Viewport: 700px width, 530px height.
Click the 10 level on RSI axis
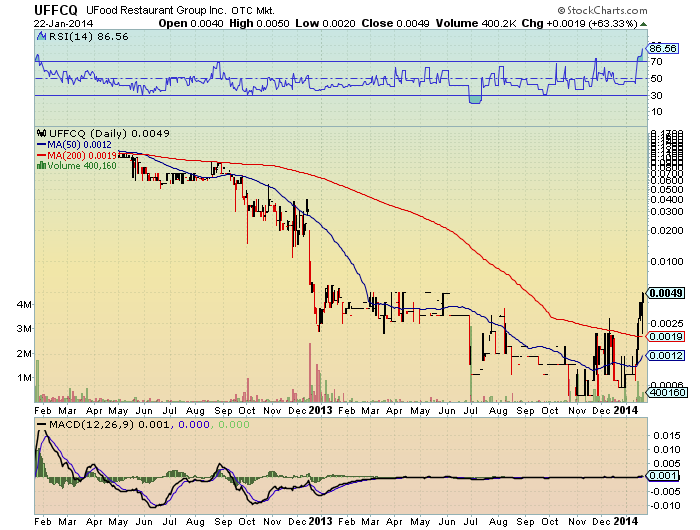pyautogui.click(x=656, y=112)
